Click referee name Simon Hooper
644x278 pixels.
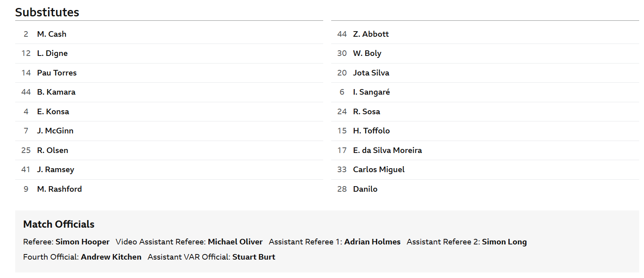[82, 242]
